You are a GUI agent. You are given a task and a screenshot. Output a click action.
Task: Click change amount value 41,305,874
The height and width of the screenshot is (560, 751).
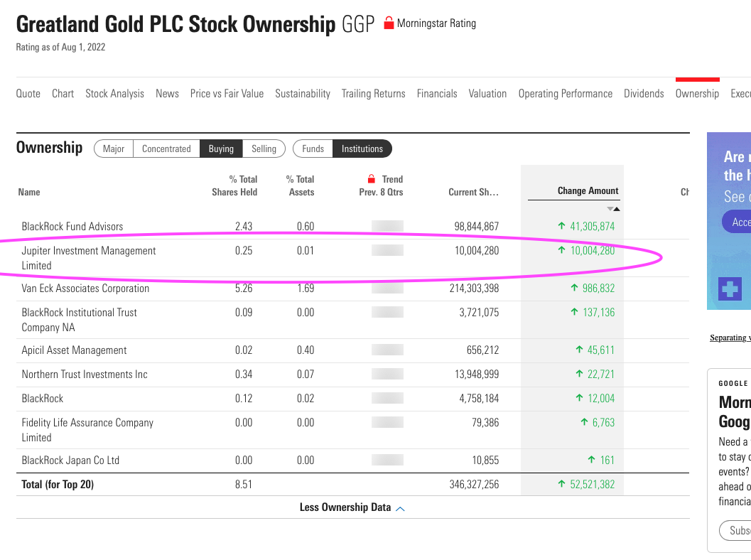(592, 226)
